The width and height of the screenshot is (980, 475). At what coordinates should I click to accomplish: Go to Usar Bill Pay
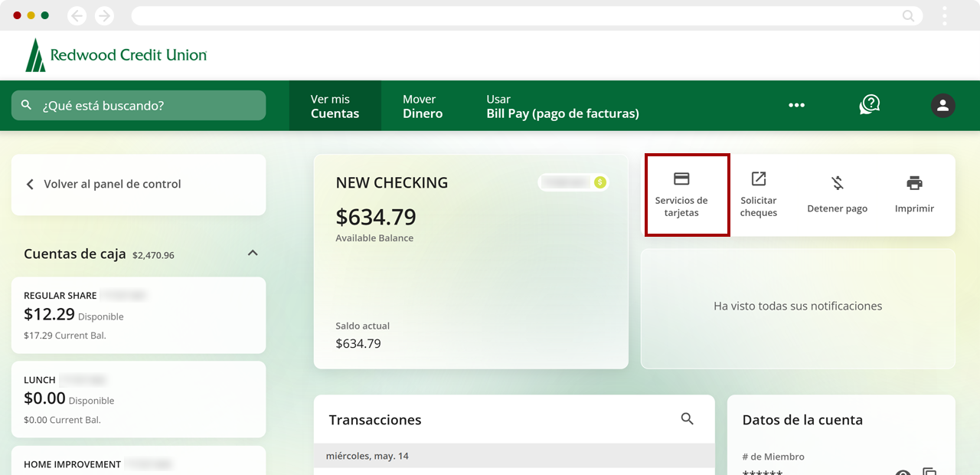point(562,106)
